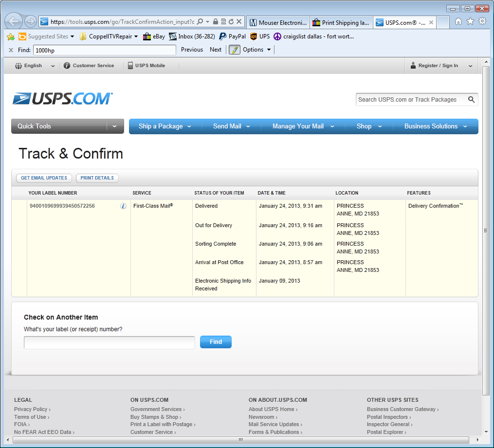The height and width of the screenshot is (448, 494).
Task: Click the browser address bar URL
Action: [122, 22]
